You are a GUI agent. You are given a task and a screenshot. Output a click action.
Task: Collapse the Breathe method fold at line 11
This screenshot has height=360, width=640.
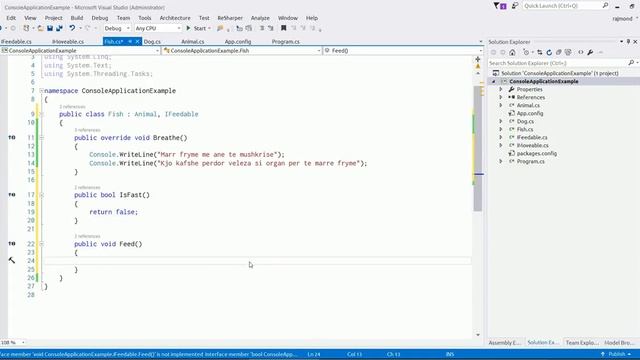41,138
